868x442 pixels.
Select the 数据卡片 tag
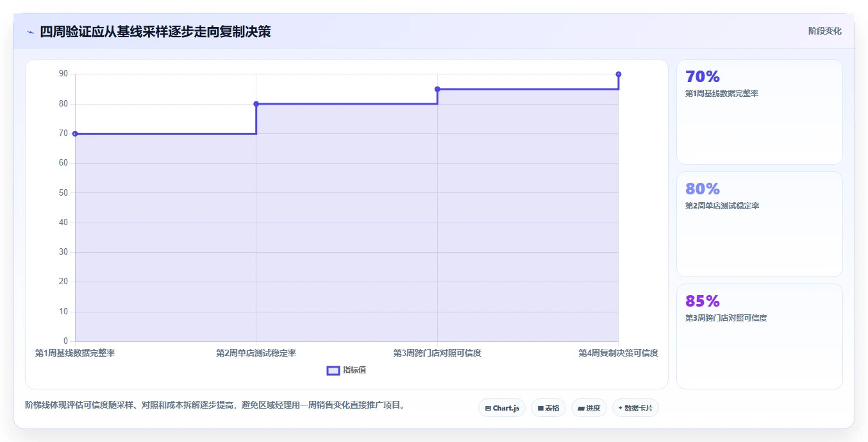pos(635,408)
